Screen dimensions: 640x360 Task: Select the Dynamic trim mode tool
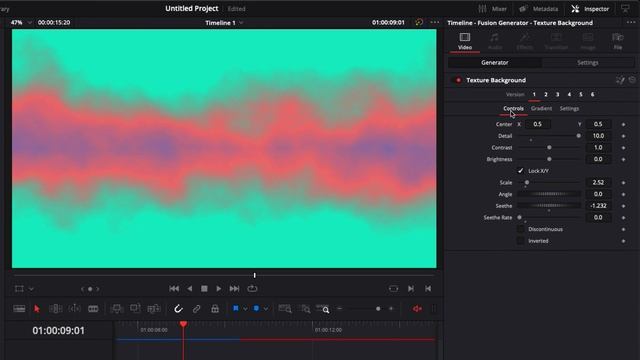[74, 309]
